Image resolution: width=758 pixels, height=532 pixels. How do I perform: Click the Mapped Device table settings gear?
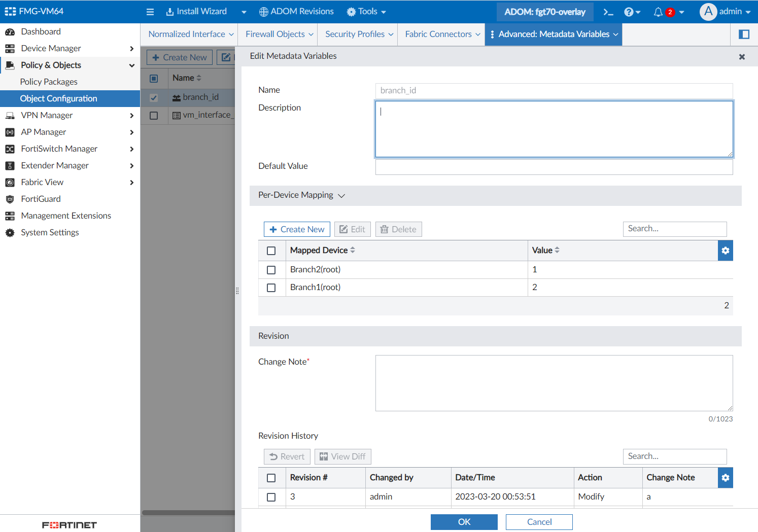pyautogui.click(x=725, y=251)
